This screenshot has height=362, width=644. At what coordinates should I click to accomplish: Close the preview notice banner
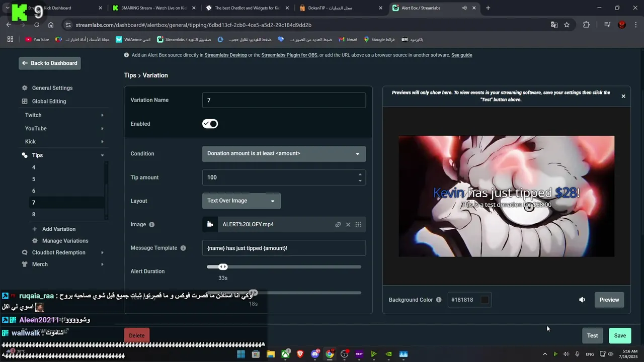click(623, 96)
